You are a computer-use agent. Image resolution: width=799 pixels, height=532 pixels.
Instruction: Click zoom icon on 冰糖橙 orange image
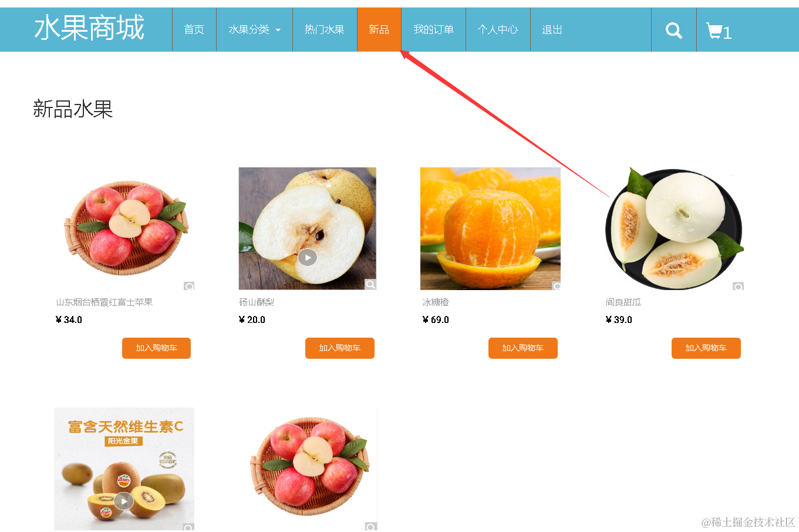pos(557,286)
